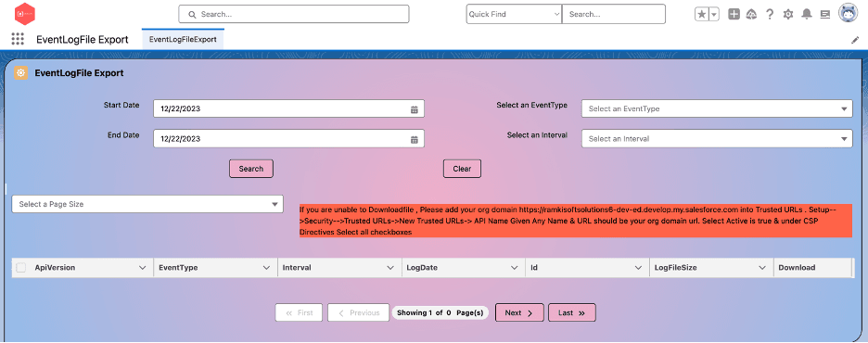
Task: Open the Start Date calendar picker icon
Action: click(x=415, y=109)
